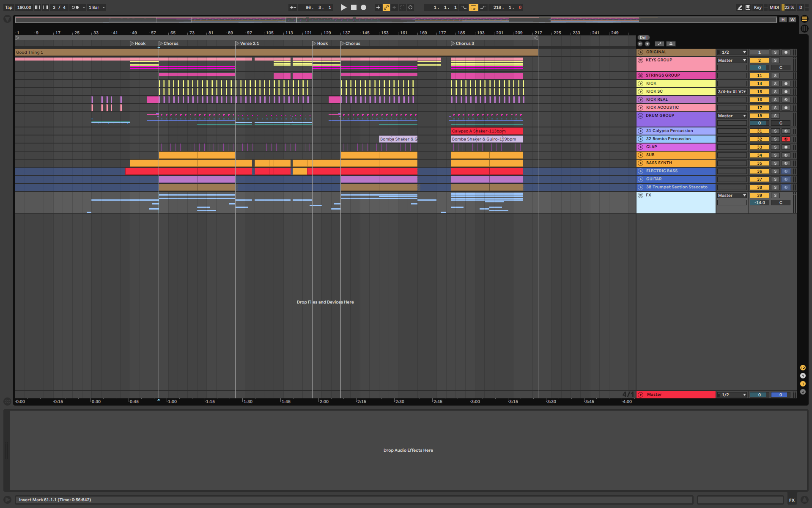Unfold the STRINGS GROUP track
The height and width of the screenshot is (508, 812).
(x=640, y=75)
